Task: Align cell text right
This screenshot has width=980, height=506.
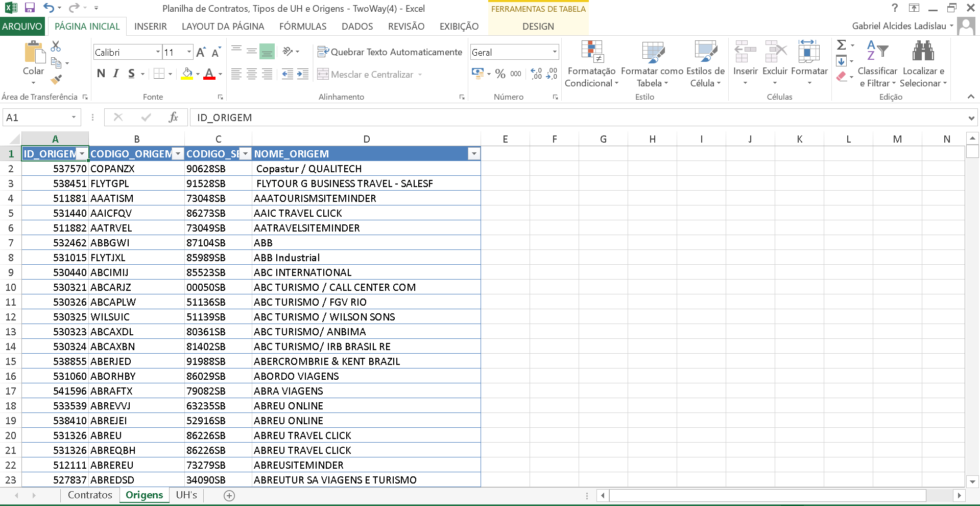Action: 267,74
